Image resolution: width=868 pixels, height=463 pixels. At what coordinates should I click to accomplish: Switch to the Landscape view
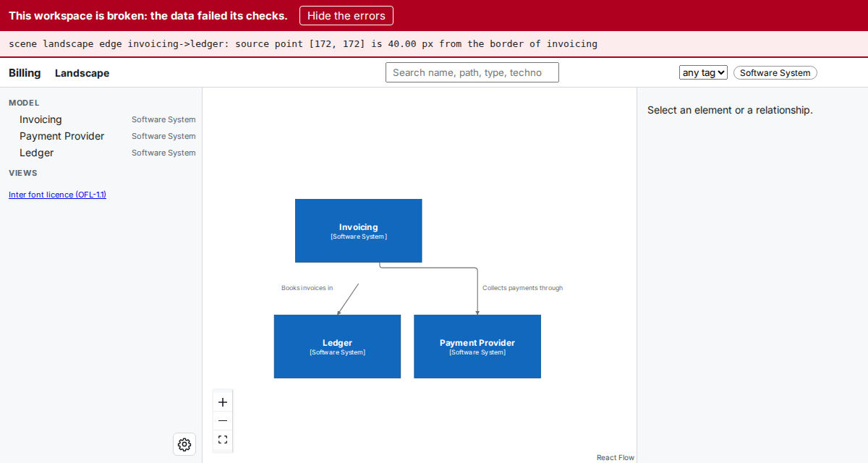tap(82, 73)
